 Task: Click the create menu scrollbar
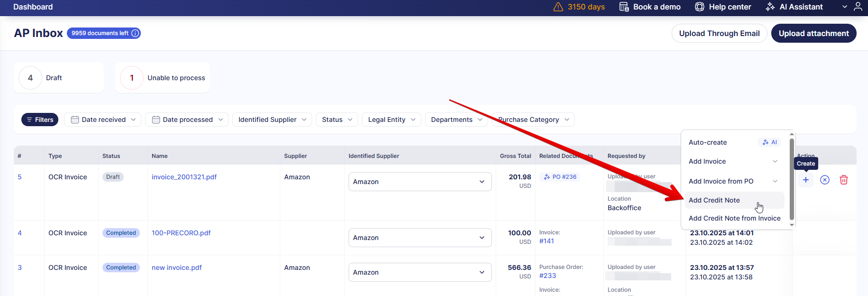791,179
